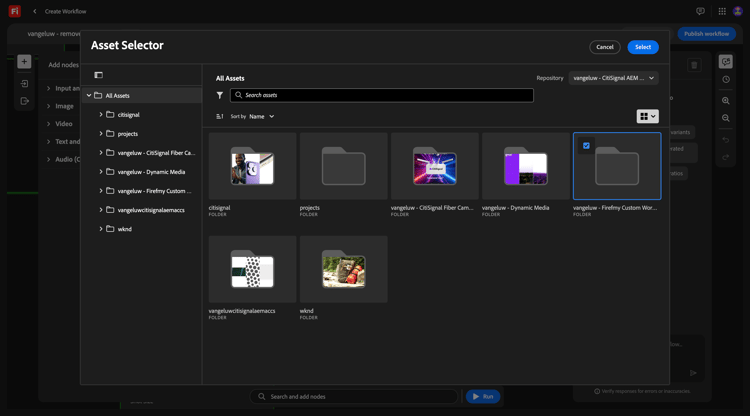Select vangeluw - Dynamic Media tree item
The width and height of the screenshot is (750, 416).
(151, 172)
